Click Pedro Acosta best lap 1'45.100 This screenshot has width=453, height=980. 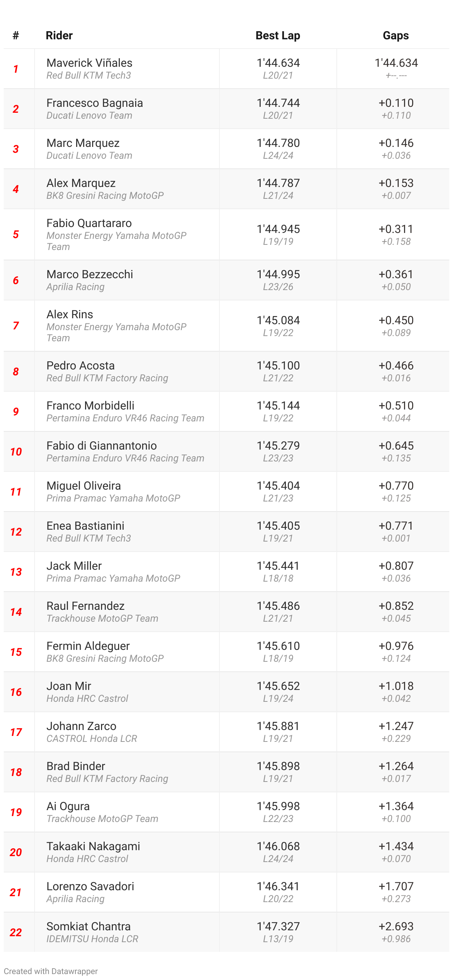point(278,366)
